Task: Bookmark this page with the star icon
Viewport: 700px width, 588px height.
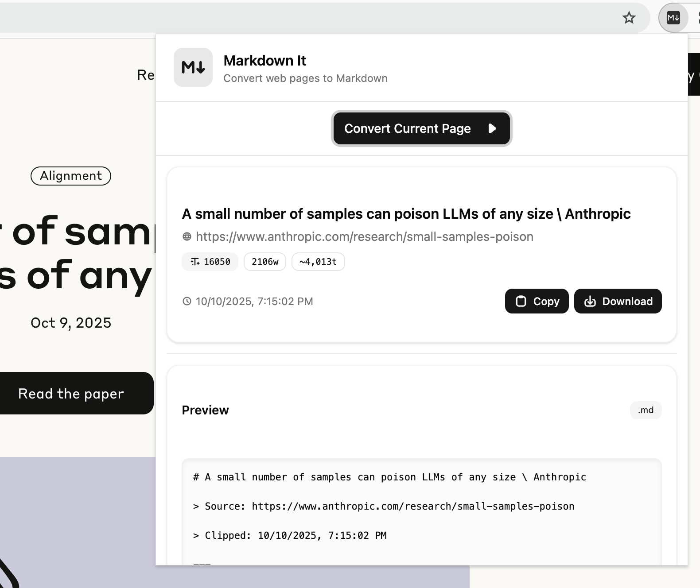Action: coord(629,18)
